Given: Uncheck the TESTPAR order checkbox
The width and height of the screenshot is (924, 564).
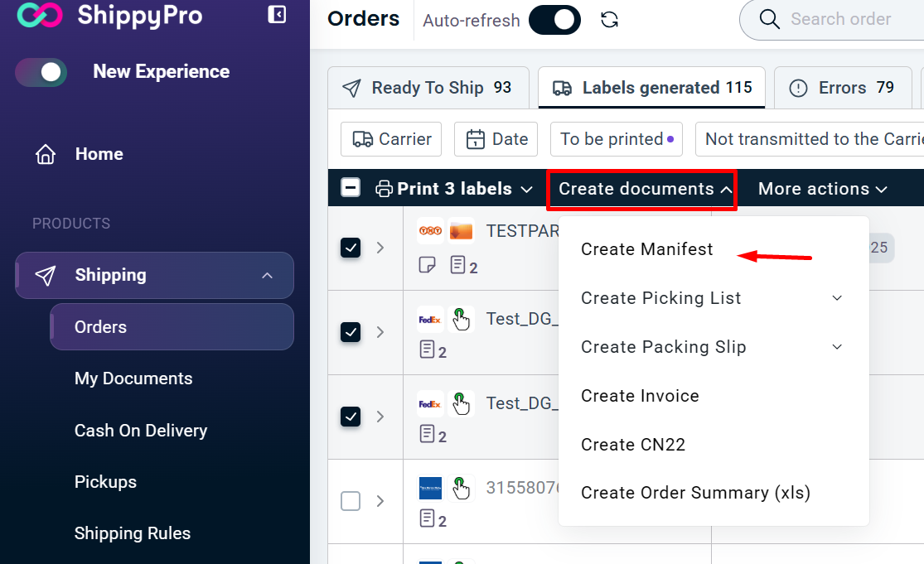Looking at the screenshot, I should tap(351, 248).
